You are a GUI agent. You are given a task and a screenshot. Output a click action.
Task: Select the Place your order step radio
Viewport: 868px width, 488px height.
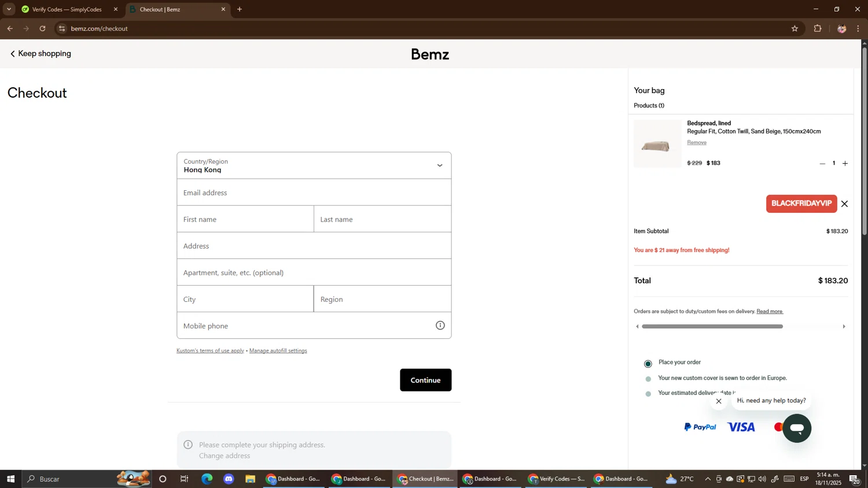[648, 364]
